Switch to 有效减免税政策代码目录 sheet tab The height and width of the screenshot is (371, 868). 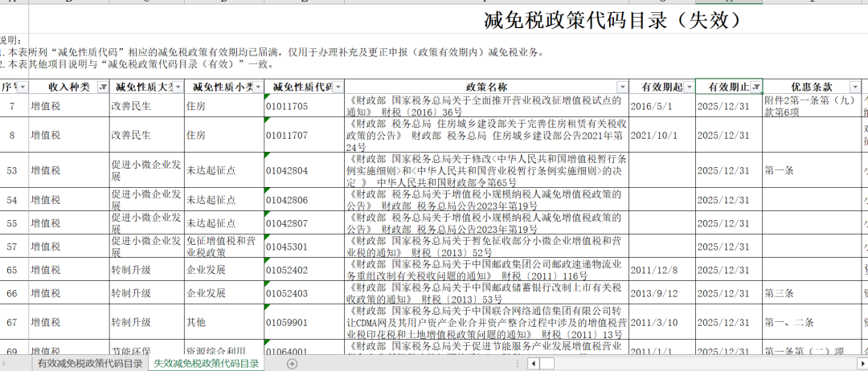[x=91, y=364]
